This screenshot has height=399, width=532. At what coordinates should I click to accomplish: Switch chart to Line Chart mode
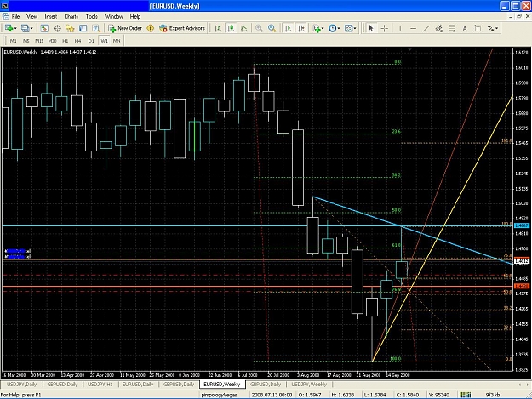(x=243, y=28)
